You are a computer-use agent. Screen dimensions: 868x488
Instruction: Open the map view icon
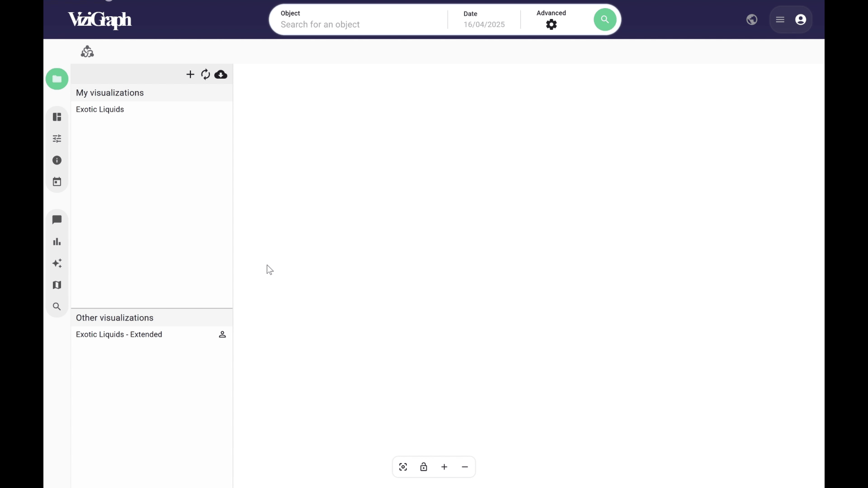tap(57, 285)
